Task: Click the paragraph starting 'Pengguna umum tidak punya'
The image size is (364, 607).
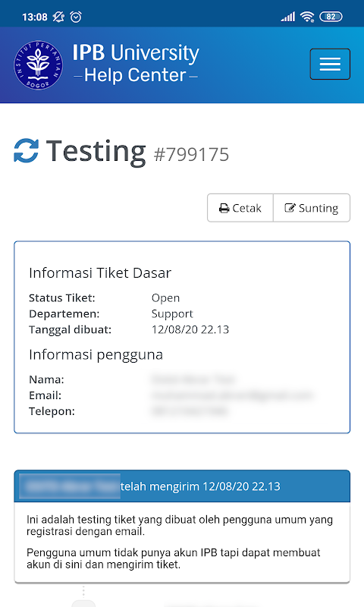Action: [174, 558]
